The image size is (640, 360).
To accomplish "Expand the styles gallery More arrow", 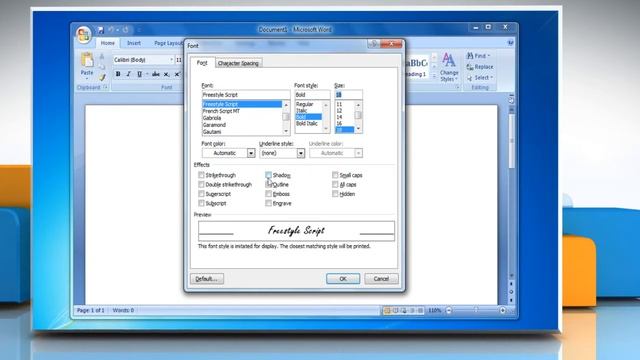I will click(x=434, y=76).
